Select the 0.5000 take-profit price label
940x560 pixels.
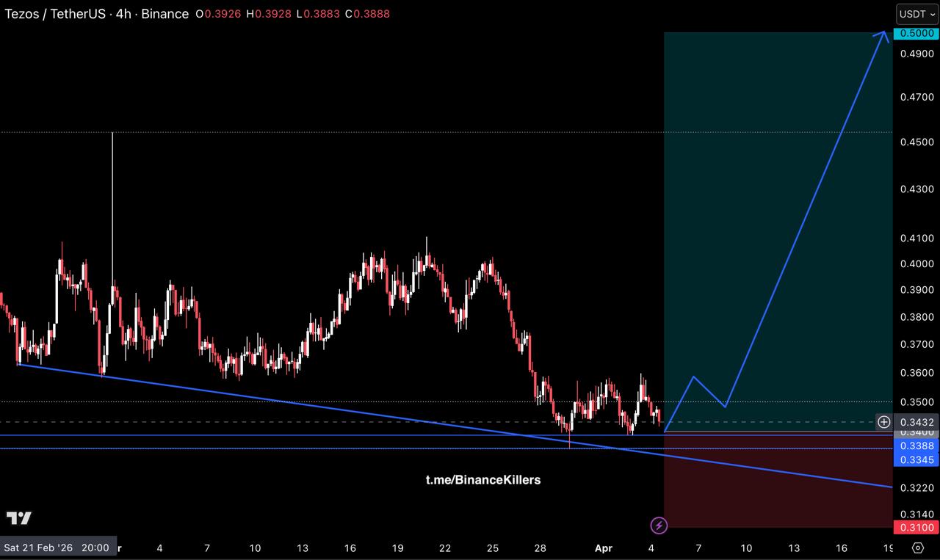point(916,34)
